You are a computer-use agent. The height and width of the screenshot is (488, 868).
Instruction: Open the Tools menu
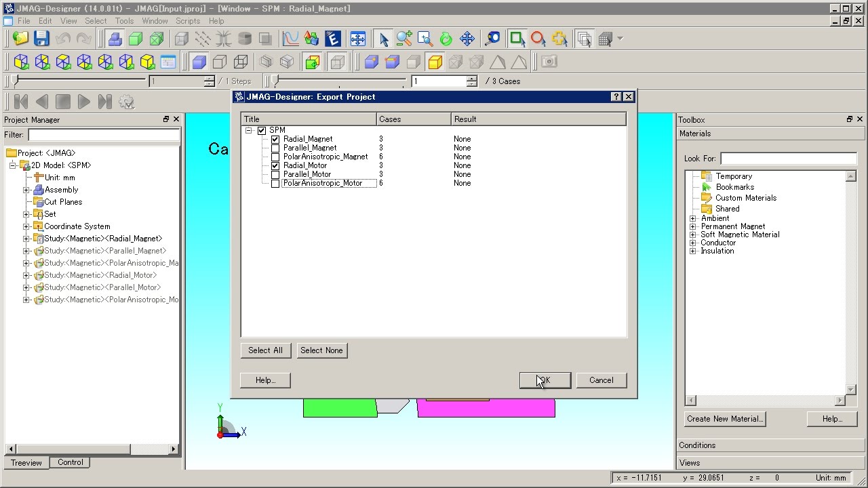(124, 21)
